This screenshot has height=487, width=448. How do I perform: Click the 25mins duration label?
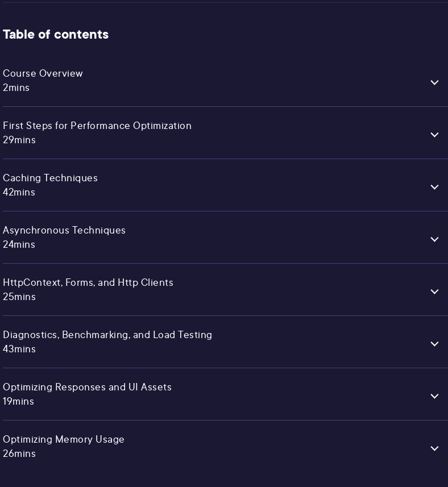19,297
